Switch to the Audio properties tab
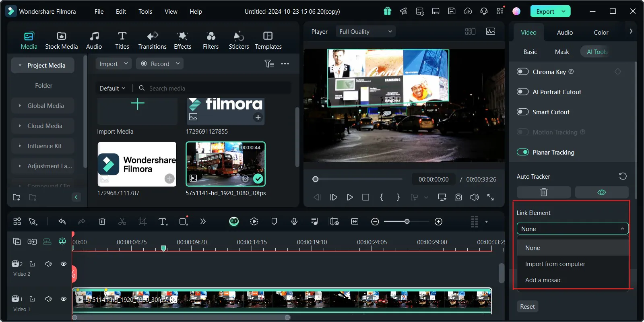 pos(565,32)
